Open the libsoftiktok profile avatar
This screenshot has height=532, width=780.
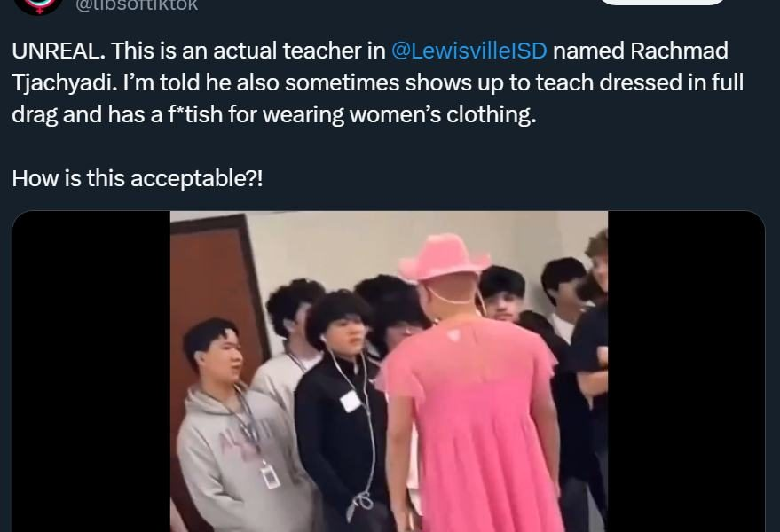point(39,5)
